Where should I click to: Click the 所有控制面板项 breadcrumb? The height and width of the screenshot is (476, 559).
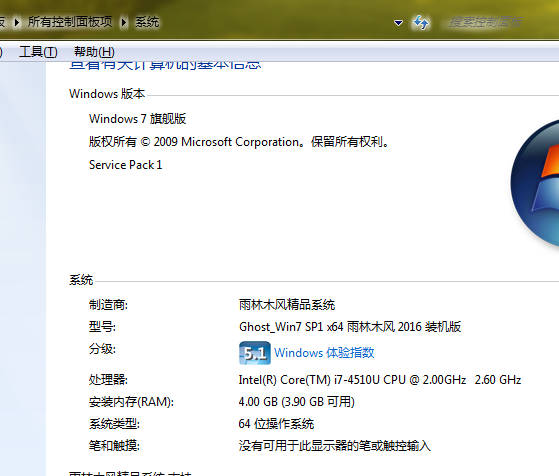70,22
